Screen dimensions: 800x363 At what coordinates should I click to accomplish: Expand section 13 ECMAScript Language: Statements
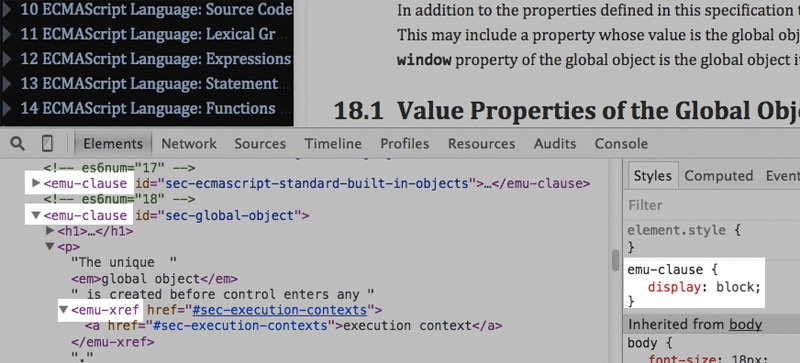point(6,84)
